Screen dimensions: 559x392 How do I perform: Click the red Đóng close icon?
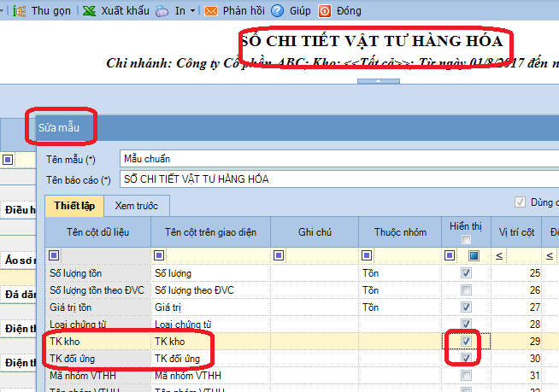pyautogui.click(x=325, y=11)
